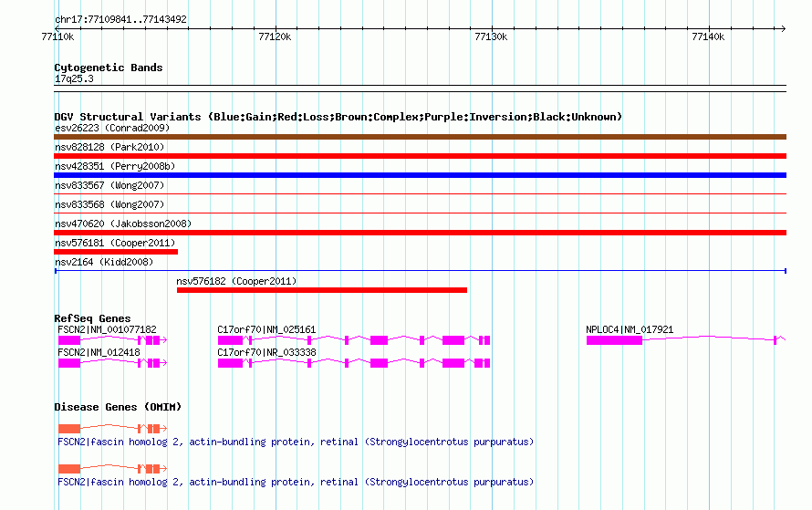Select the C17orf70 NM_025161 gene glyph

point(354,340)
